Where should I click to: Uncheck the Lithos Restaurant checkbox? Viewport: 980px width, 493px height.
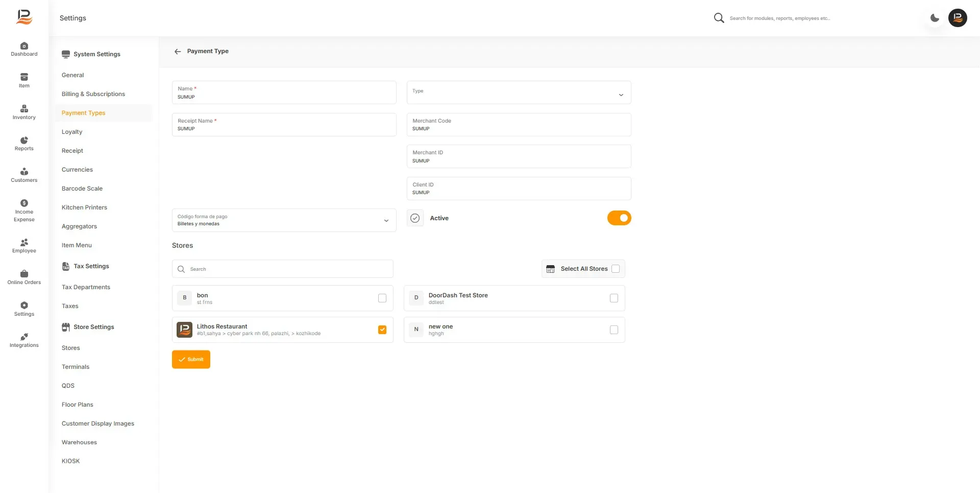[x=382, y=330]
